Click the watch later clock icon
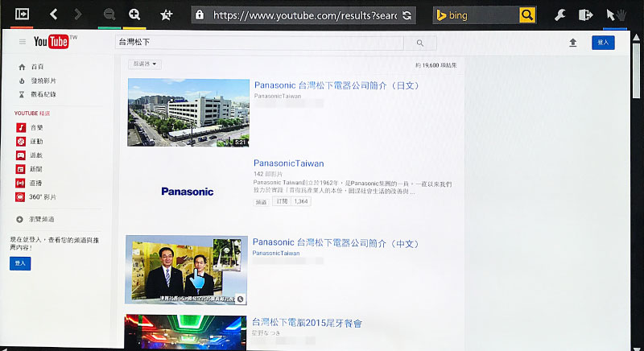The image size is (644, 351). 240,299
